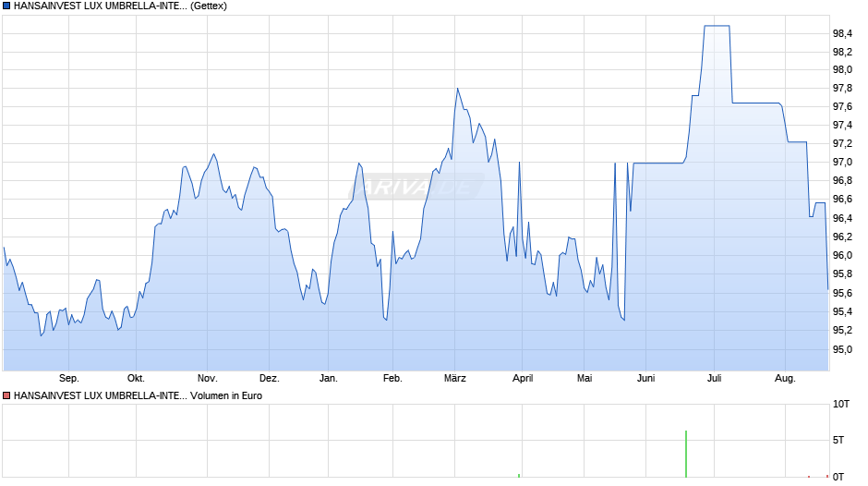Click the 'Juli' month label
Screen dimensions: 868x486
point(714,378)
